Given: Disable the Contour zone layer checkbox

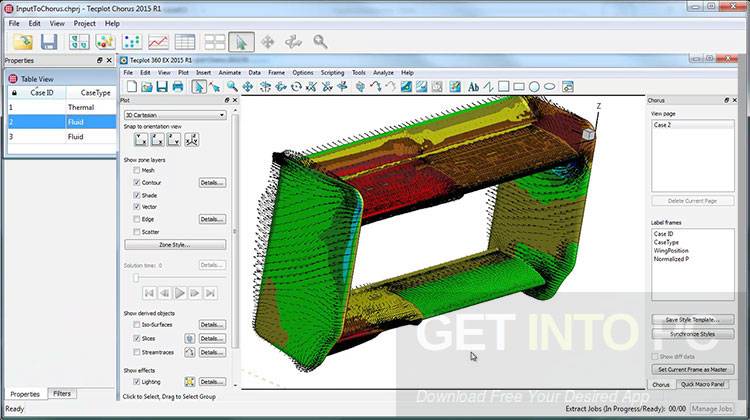Looking at the screenshot, I should (137, 183).
